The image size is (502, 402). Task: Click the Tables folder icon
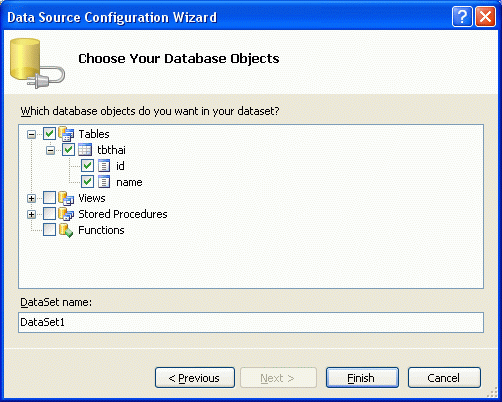click(66, 134)
